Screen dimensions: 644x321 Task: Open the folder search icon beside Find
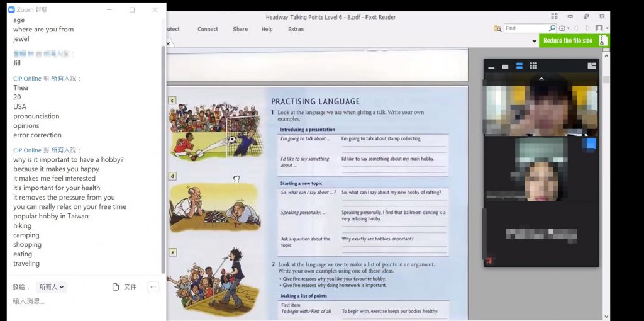(498, 28)
